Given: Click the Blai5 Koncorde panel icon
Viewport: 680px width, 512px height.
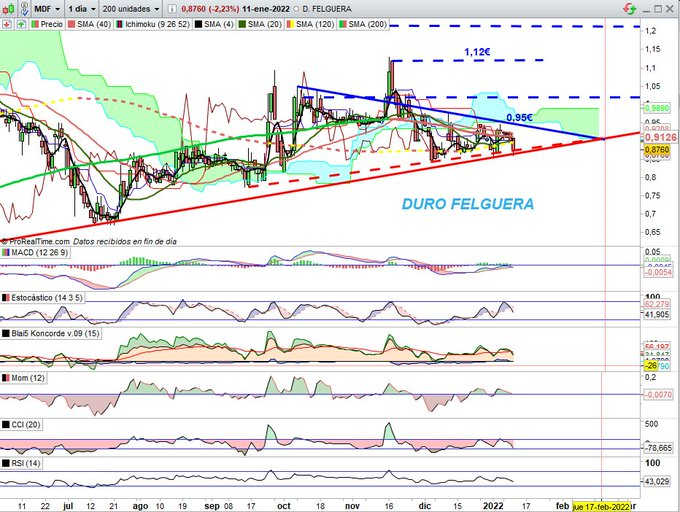Looking at the screenshot, I should coord(6,333).
